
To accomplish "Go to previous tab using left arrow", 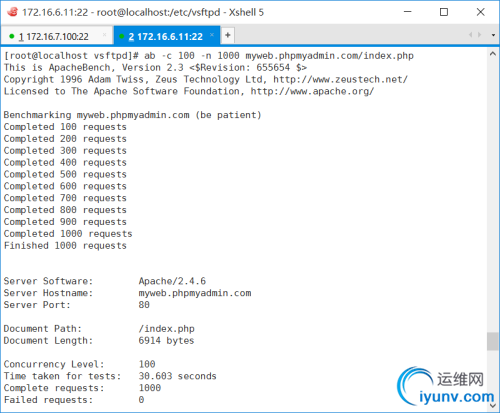I will (x=471, y=35).
